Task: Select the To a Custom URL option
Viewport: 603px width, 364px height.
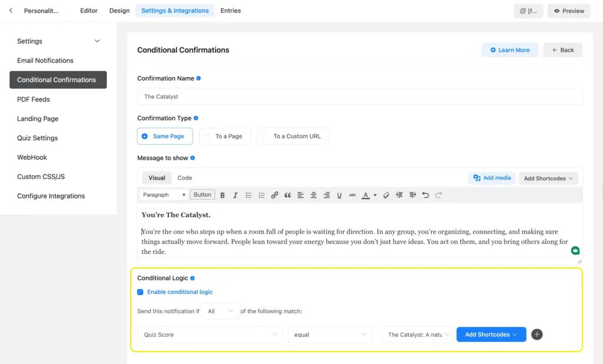Action: (x=293, y=136)
